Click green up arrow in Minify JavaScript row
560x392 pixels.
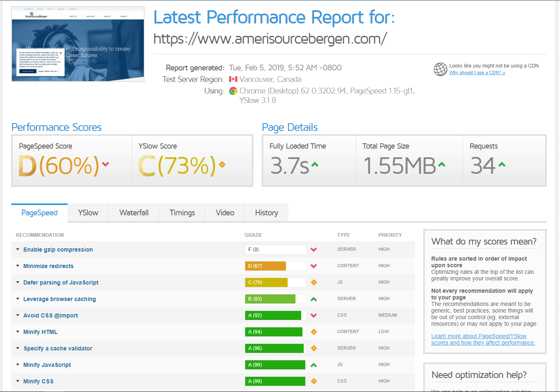tap(314, 365)
